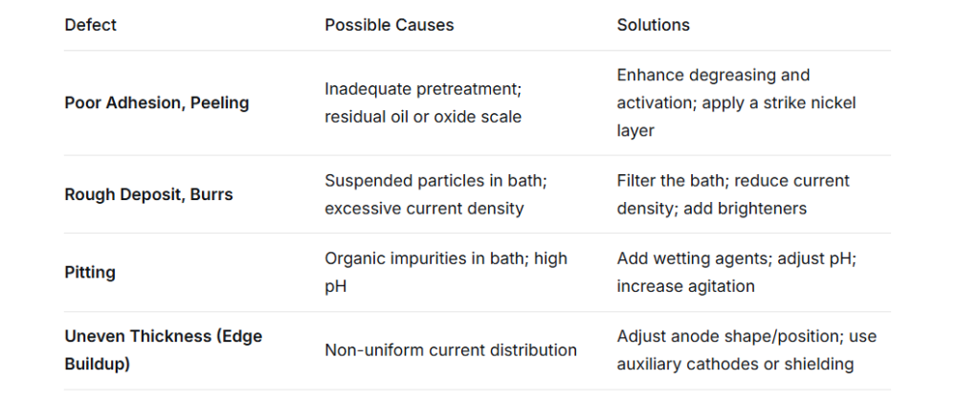980x403 pixels.
Task: Click the Uneven Thickness (Edge Buildup) cell
Action: [163, 350]
